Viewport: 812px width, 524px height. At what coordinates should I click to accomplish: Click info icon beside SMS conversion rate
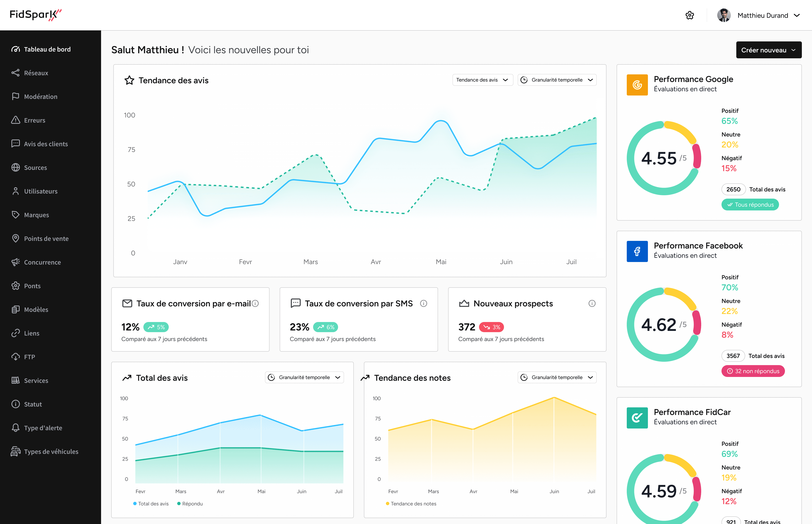coord(424,303)
